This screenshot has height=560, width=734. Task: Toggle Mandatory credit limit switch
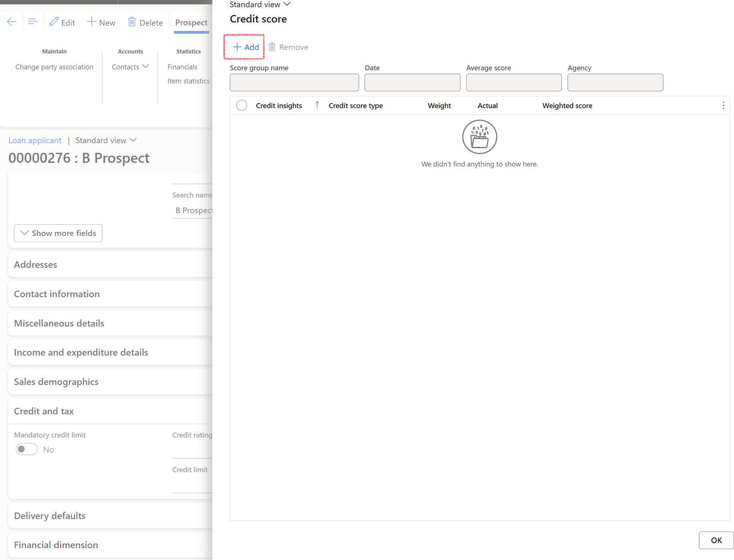coord(27,449)
